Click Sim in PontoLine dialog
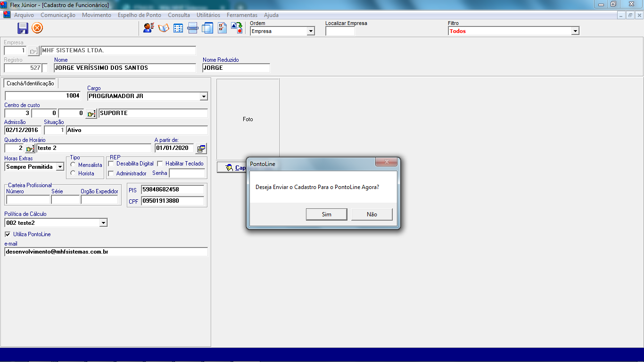The width and height of the screenshot is (644, 362). (x=327, y=214)
